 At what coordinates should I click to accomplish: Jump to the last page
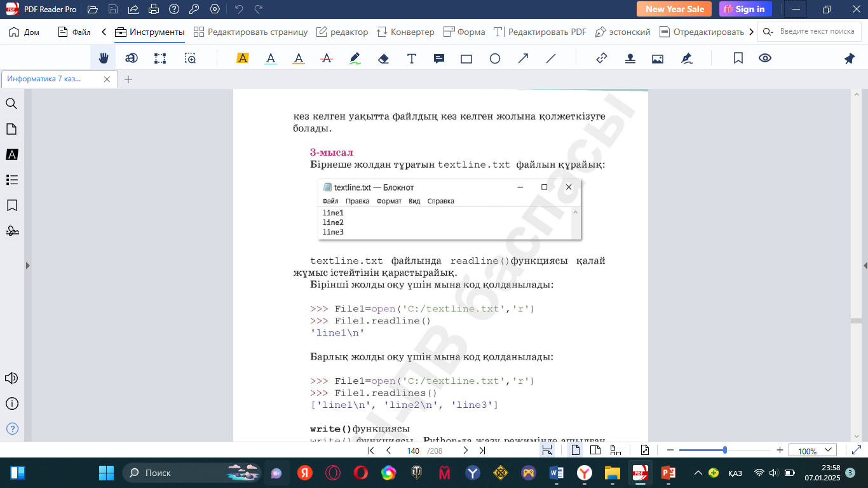[x=482, y=451]
